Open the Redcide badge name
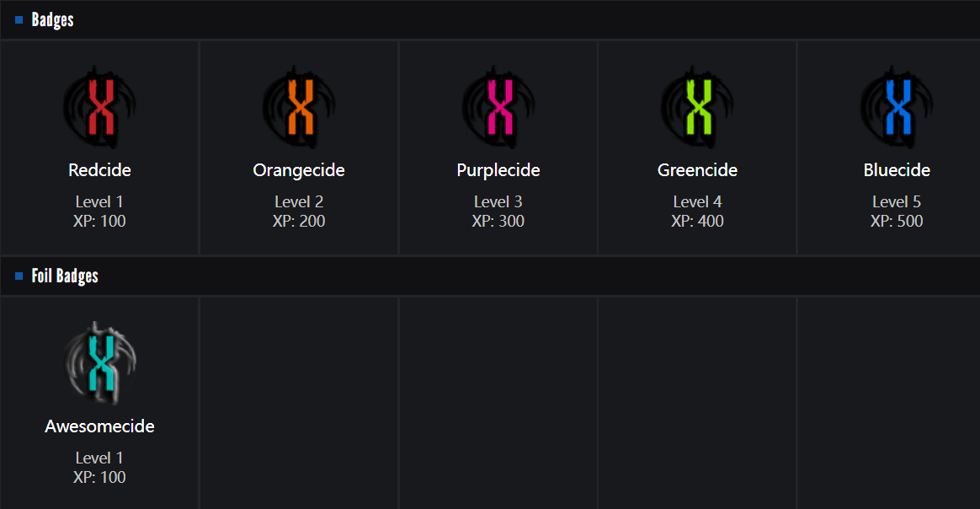 [100, 170]
